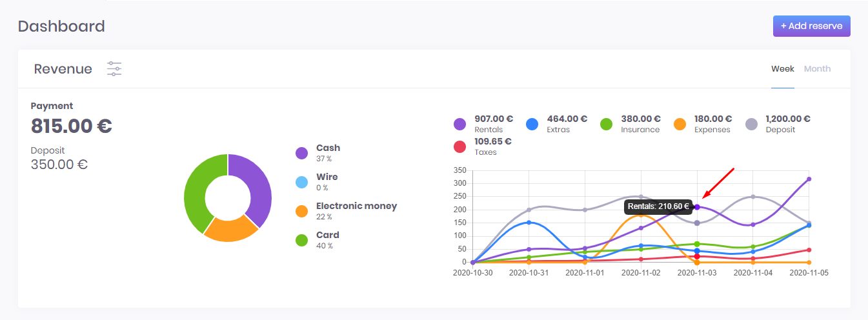Switch to the Week tab

tap(783, 68)
